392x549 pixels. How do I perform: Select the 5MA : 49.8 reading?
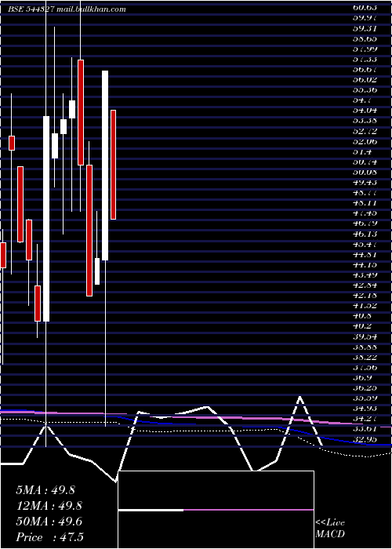pos(45,490)
